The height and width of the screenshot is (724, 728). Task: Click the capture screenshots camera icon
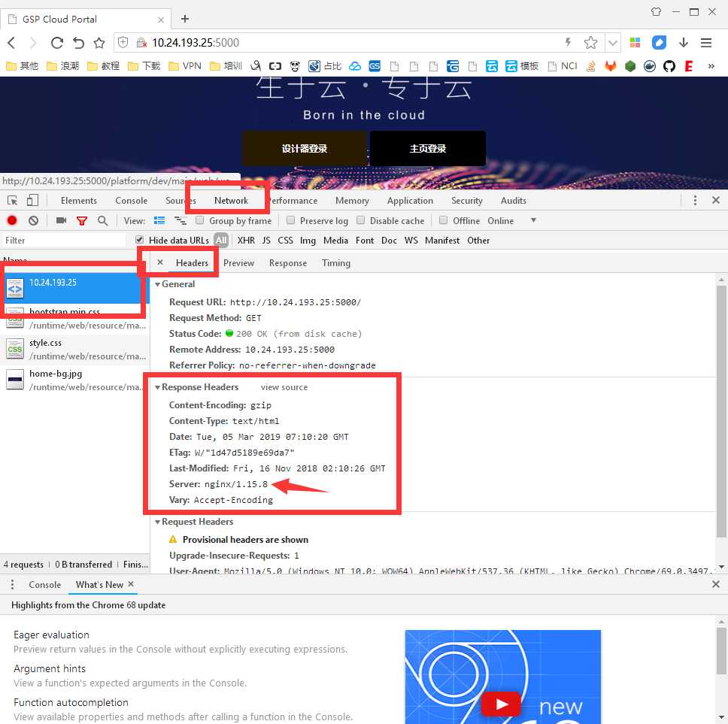point(61,220)
